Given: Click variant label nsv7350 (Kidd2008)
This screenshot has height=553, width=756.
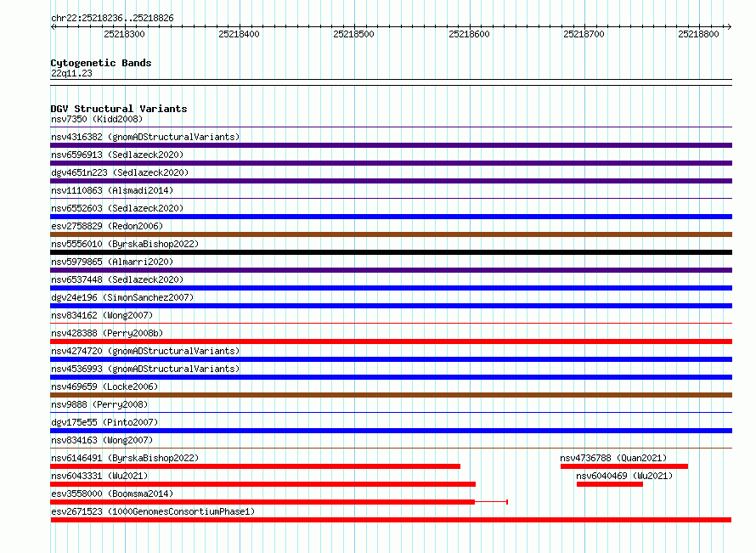Looking at the screenshot, I should point(97,119).
